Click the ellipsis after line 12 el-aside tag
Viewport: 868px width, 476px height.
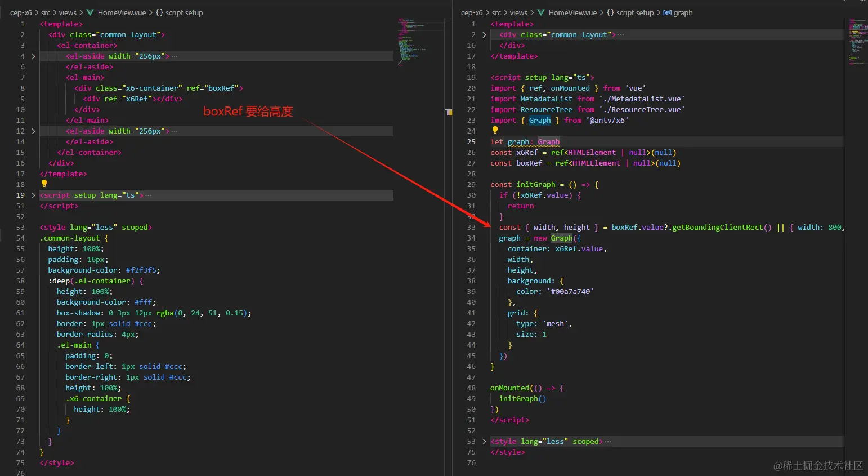click(x=175, y=131)
